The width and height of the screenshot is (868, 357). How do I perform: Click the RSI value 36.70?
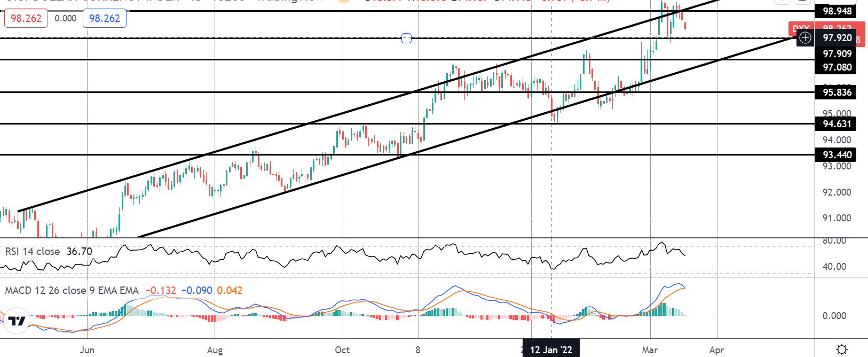tap(80, 251)
